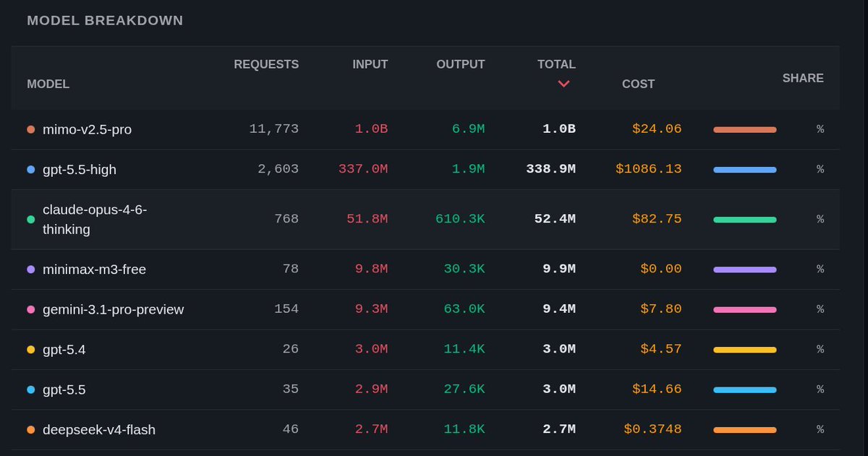Click the 30.3K output value
Image resolution: width=868 pixels, height=456 pixels.
click(x=464, y=269)
